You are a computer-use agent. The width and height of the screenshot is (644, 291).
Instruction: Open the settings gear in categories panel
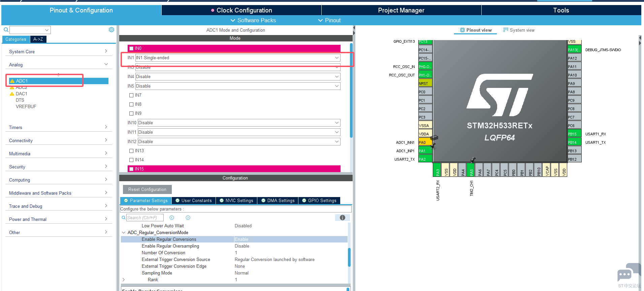111,30
